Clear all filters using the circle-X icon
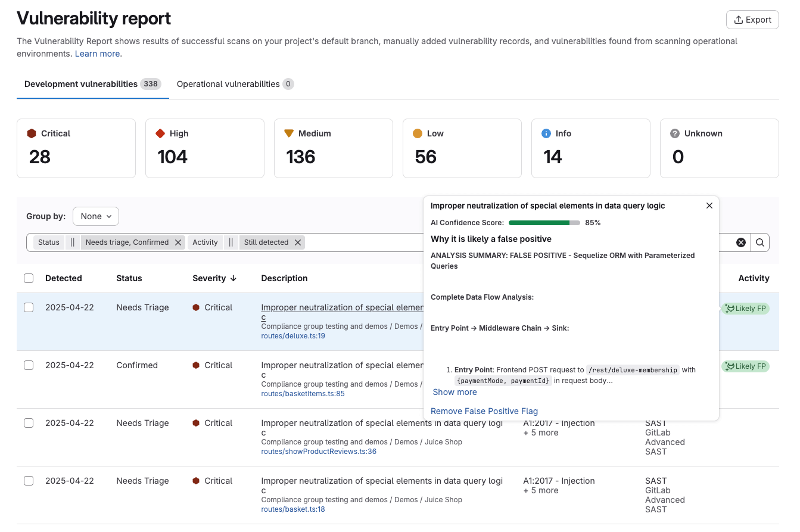The height and width of the screenshot is (532, 800). [741, 242]
